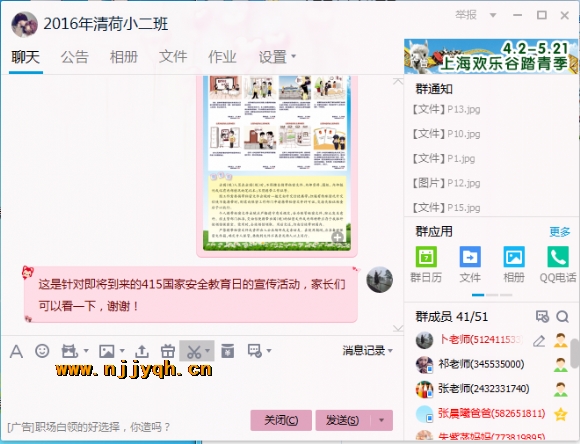Switch to the 公告 tab
580x444 pixels.
[75, 57]
